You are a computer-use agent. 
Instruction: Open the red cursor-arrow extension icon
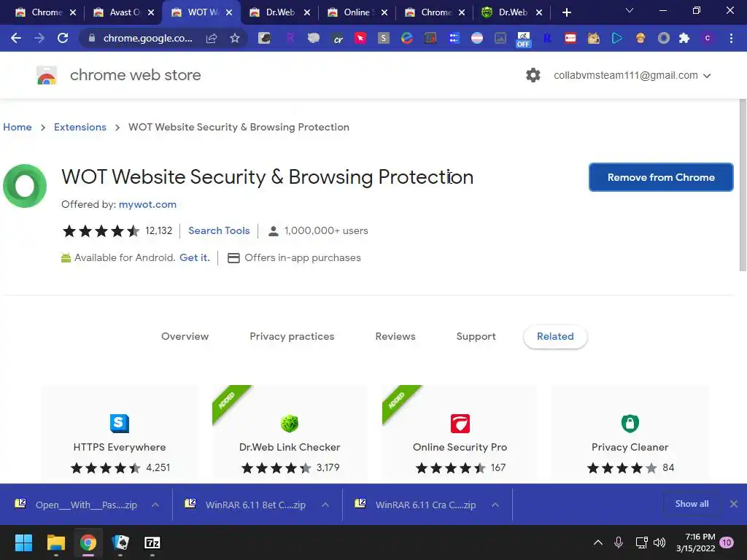[x=360, y=38]
